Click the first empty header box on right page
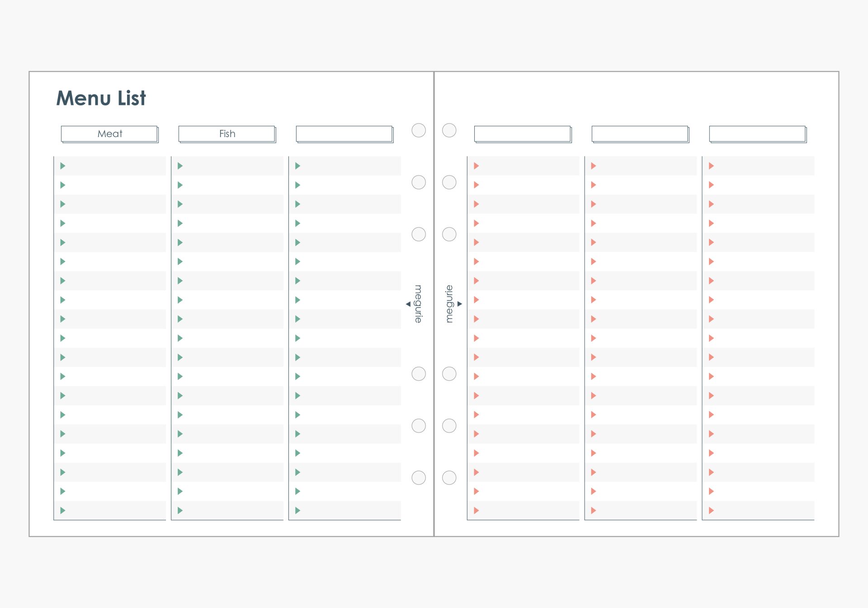Screen dimensions: 868x608 coord(523,134)
